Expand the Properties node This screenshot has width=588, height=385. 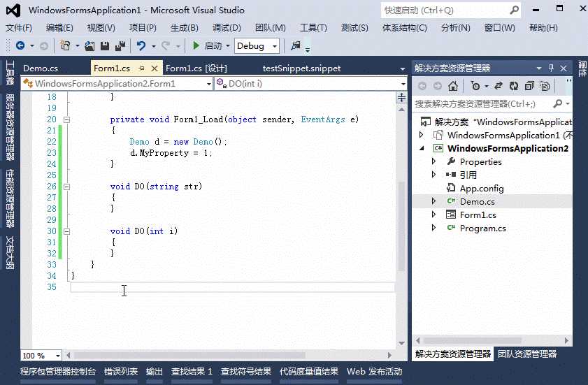434,161
